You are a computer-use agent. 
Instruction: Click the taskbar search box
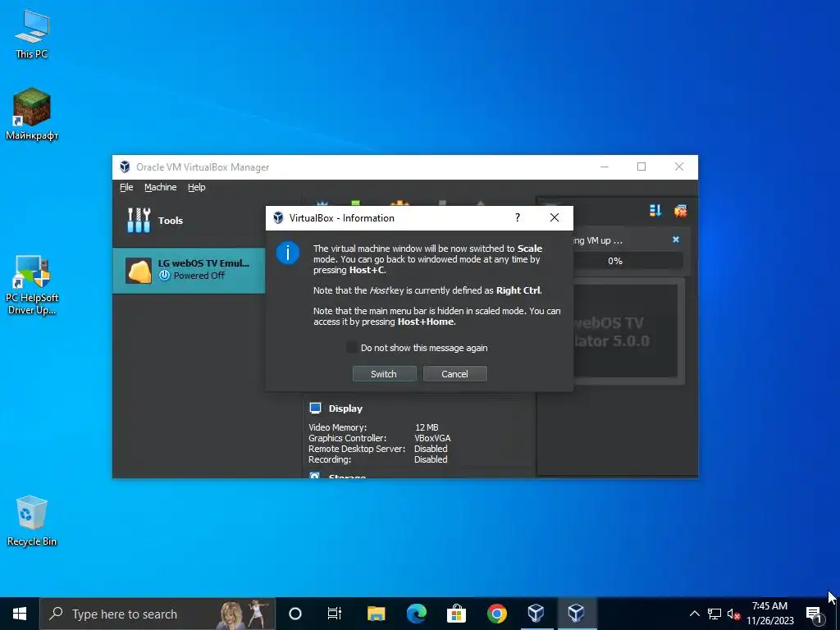coord(157,614)
